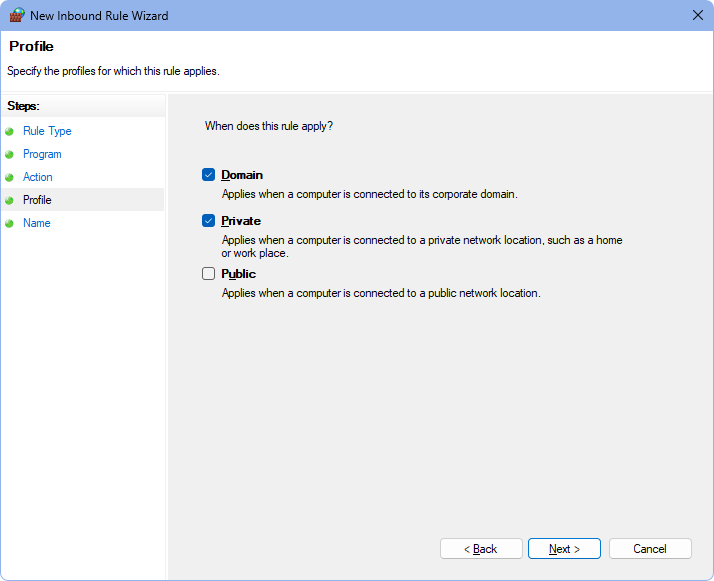
Task: Click the green bullet beside Name
Action: (x=10, y=223)
